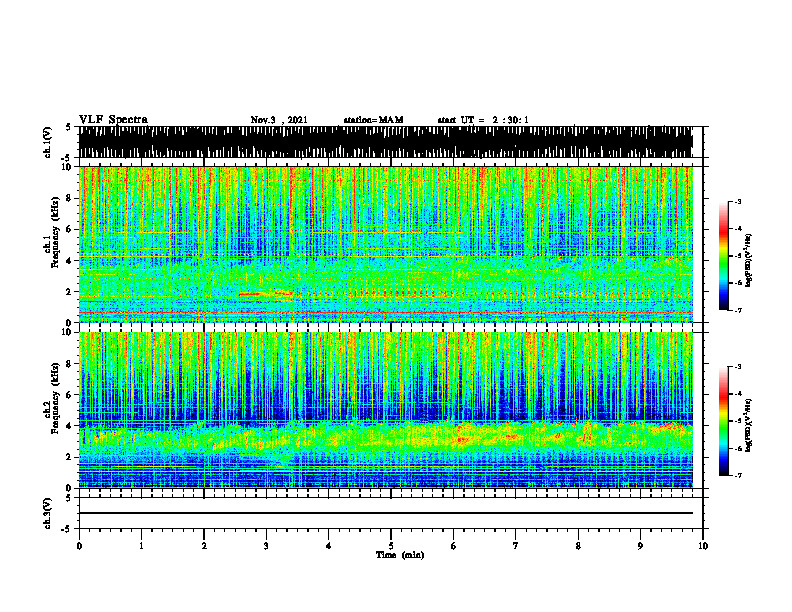
Task: Click time axis tick label "6"
Action: click(454, 546)
